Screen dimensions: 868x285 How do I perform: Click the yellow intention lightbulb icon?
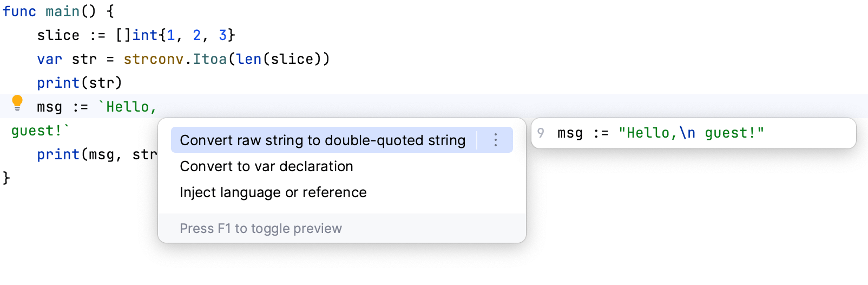pyautogui.click(x=17, y=102)
